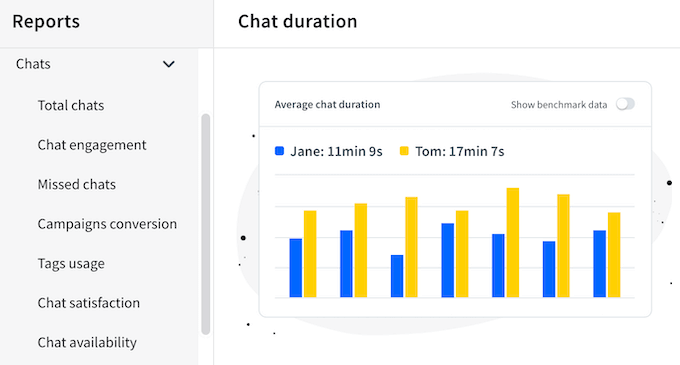The width and height of the screenshot is (680, 365).
Task: Collapse the Chats section chevron
Action: tap(168, 64)
